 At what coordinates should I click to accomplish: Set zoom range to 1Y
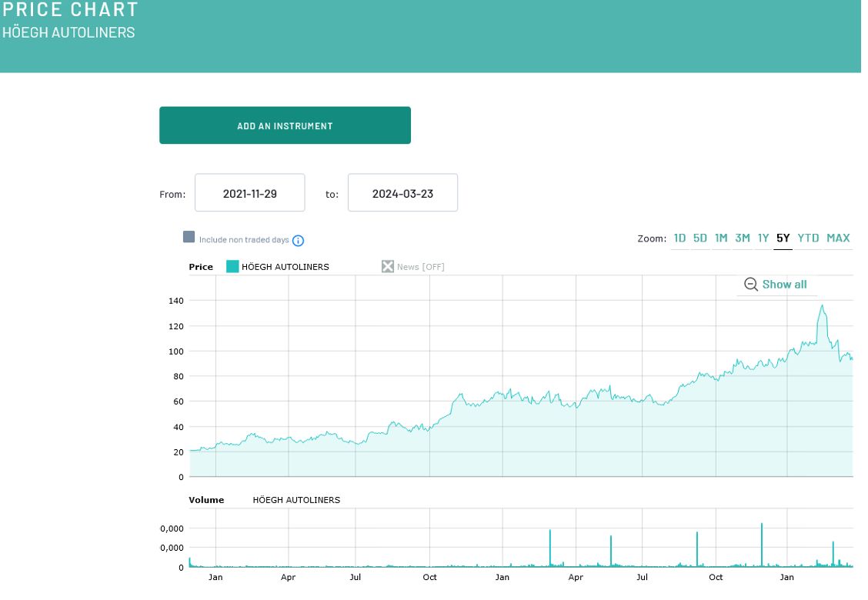tap(763, 238)
